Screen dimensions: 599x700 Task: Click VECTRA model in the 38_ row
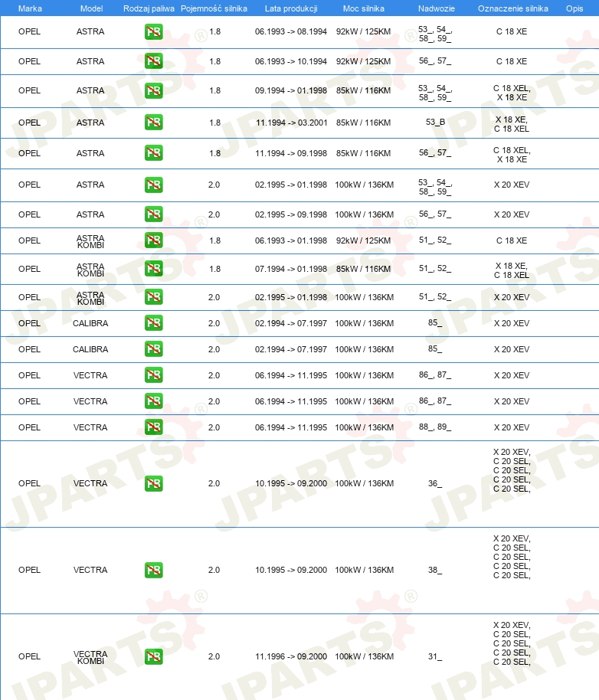point(90,570)
